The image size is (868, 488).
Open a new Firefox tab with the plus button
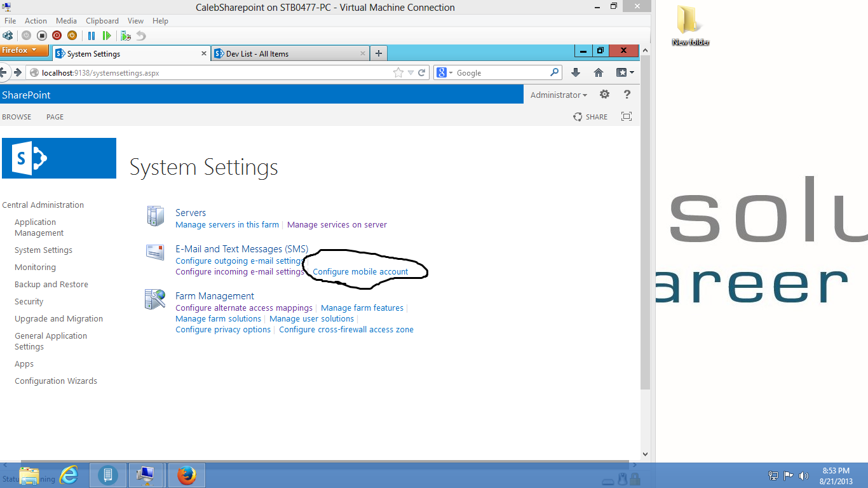point(379,53)
